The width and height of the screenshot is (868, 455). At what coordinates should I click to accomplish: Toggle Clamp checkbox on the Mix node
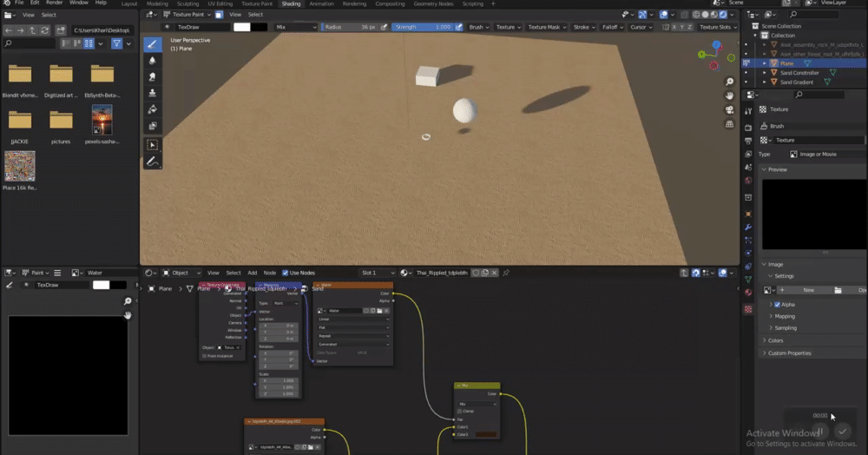coord(459,412)
